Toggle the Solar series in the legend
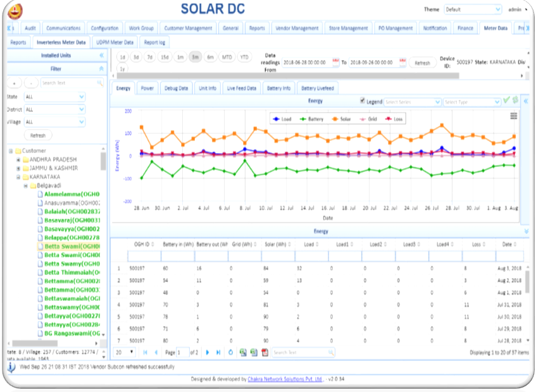 [x=341, y=119]
